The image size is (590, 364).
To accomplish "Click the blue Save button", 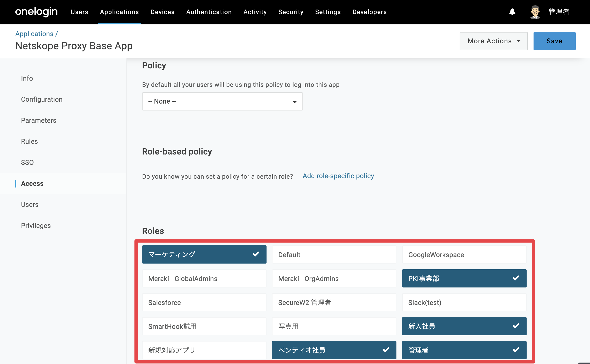I will 554,41.
